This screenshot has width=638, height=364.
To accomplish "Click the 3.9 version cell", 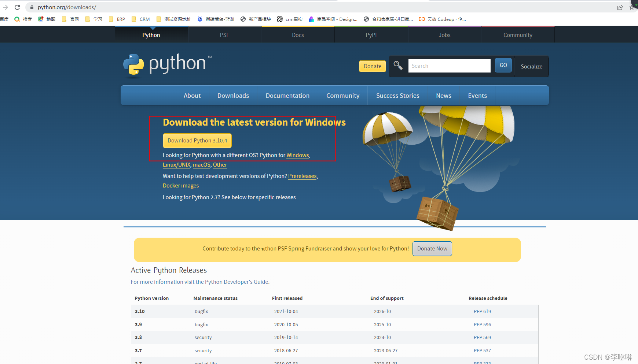I will point(138,325).
